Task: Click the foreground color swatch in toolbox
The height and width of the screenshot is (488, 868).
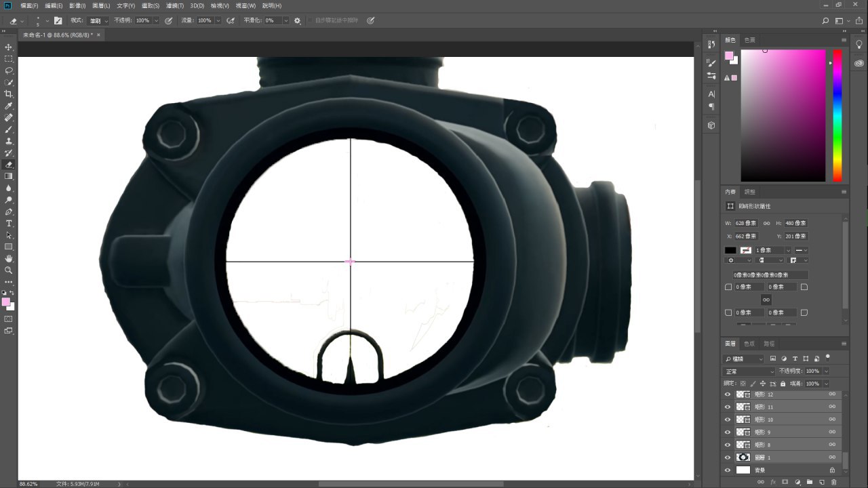Action: (6, 302)
